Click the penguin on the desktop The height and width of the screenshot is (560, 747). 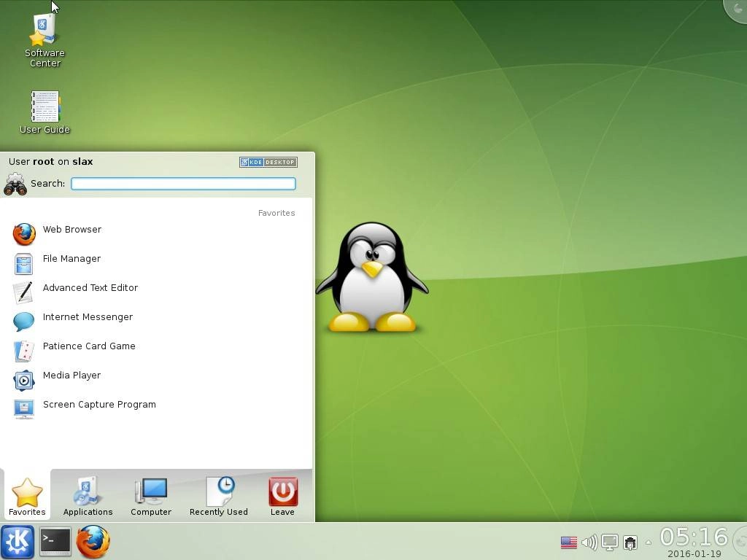pyautogui.click(x=371, y=276)
